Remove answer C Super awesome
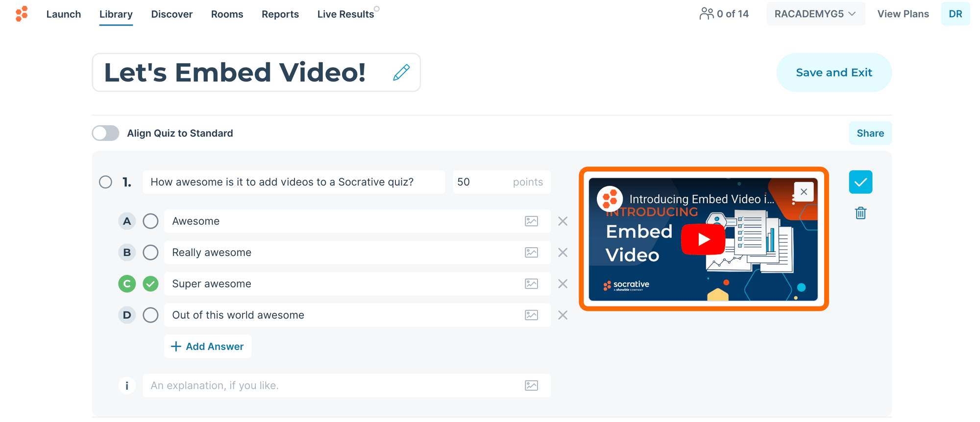Screen dimensions: 980x422 [563, 284]
